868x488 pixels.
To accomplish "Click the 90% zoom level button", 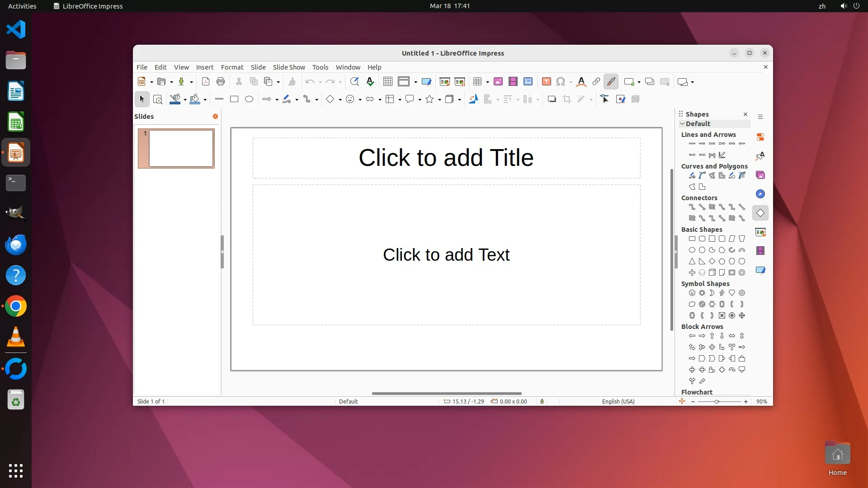I will tap(761, 401).
